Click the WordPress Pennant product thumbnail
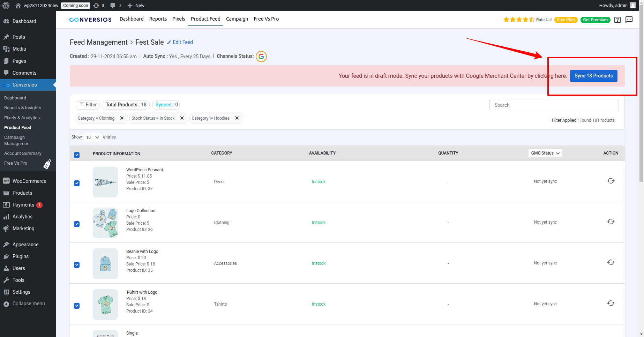This screenshot has width=644, height=337. (105, 182)
